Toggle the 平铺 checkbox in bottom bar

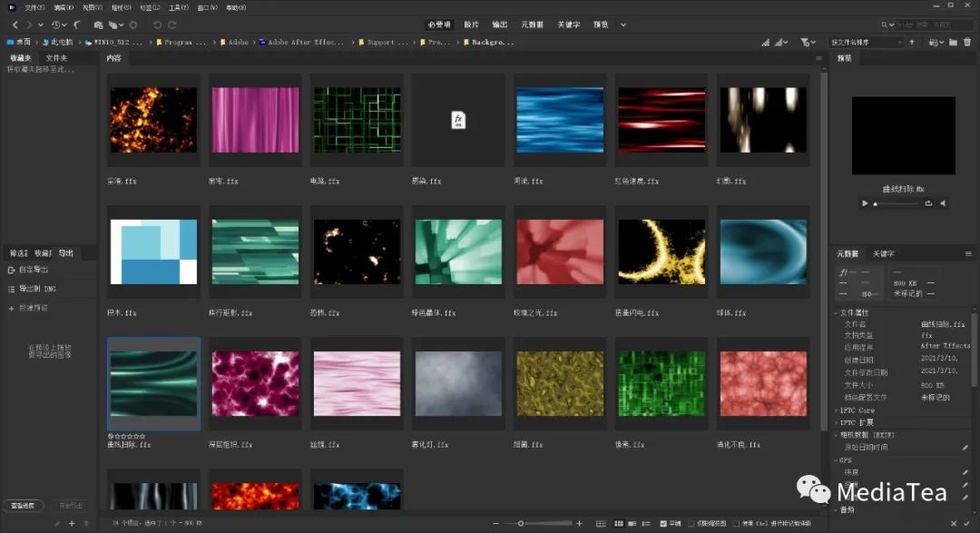(x=663, y=524)
